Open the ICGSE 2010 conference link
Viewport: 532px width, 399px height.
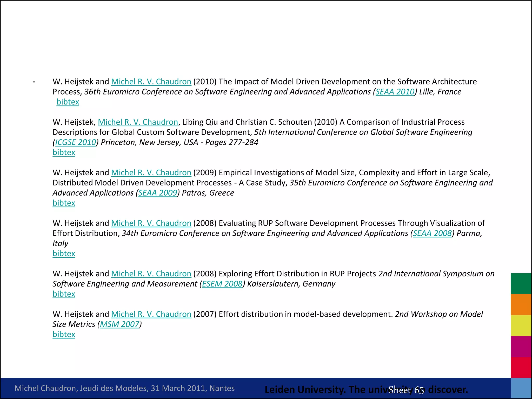[x=76, y=142]
